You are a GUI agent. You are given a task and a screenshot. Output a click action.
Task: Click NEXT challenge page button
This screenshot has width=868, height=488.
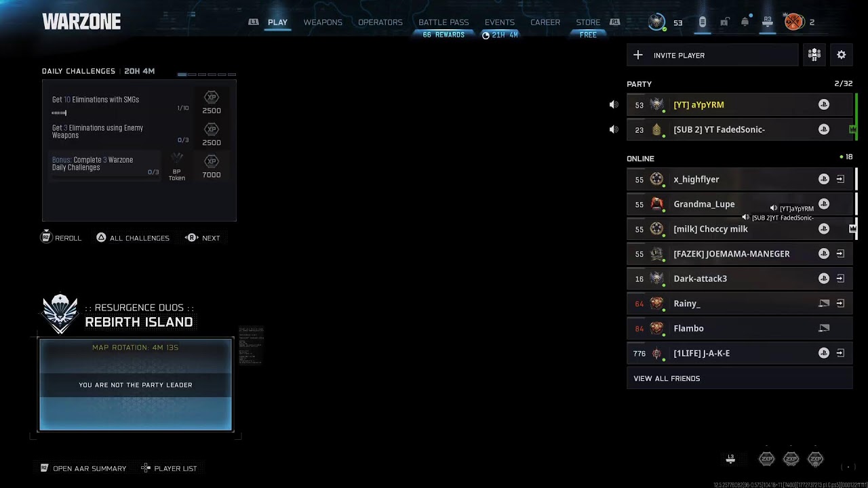tap(203, 238)
